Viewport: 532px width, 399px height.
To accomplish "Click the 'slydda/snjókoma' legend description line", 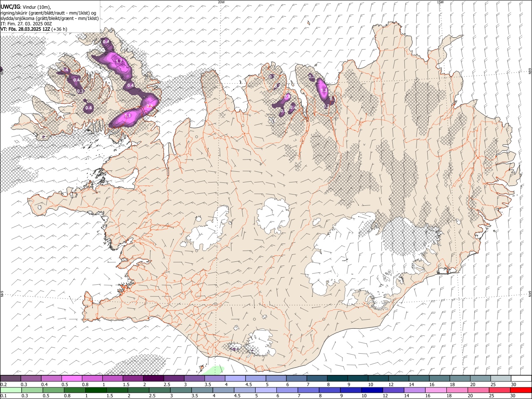I will [x=49, y=18].
